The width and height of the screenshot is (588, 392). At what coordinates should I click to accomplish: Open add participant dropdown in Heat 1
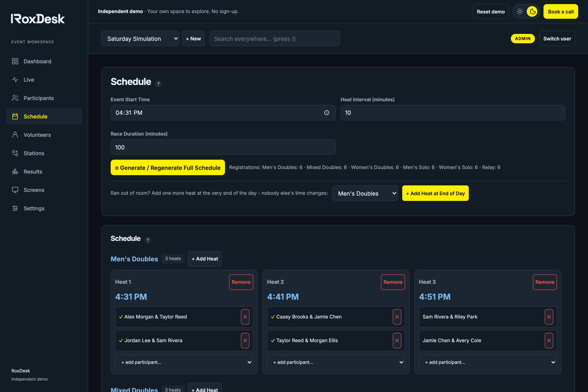point(184,362)
